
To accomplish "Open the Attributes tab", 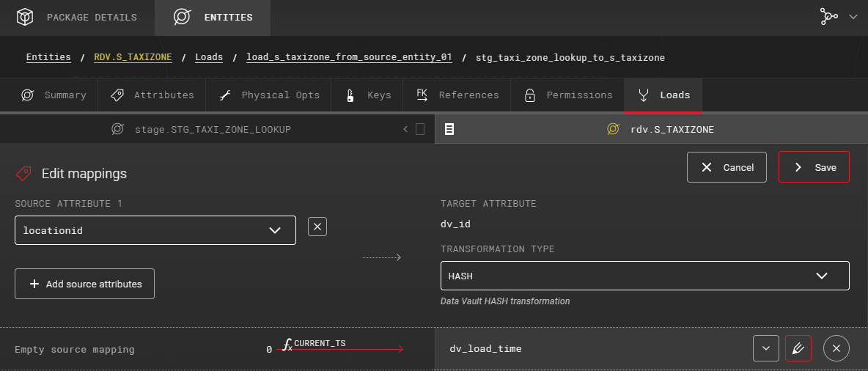I will point(152,95).
